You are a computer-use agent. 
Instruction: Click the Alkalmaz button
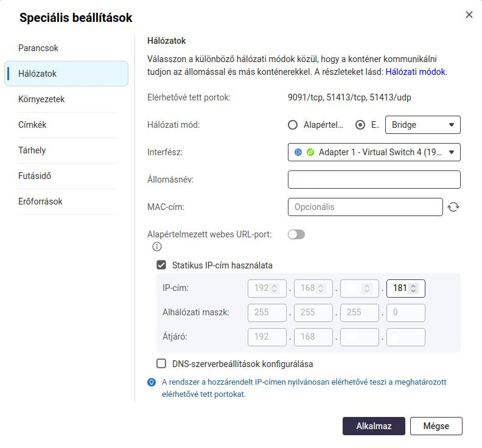[x=374, y=426]
